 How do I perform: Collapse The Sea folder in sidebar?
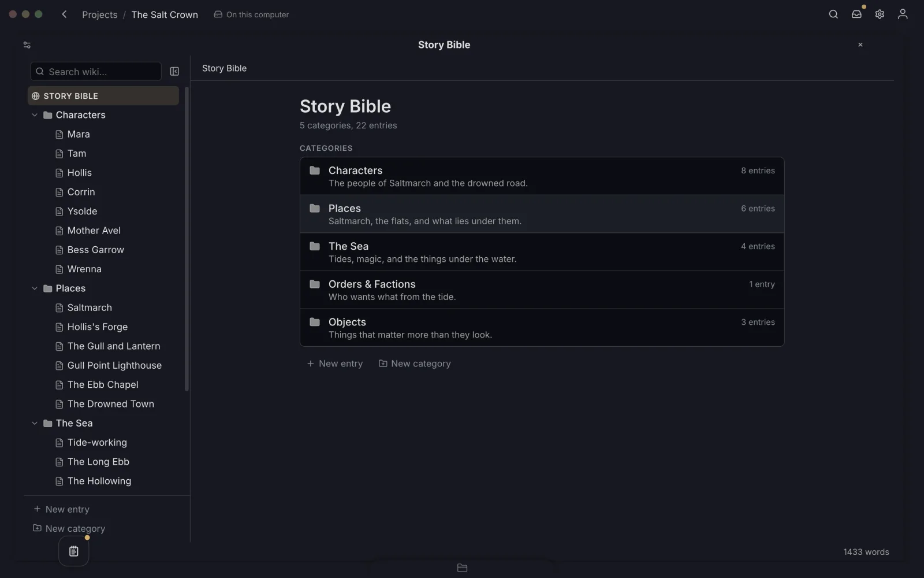(35, 423)
